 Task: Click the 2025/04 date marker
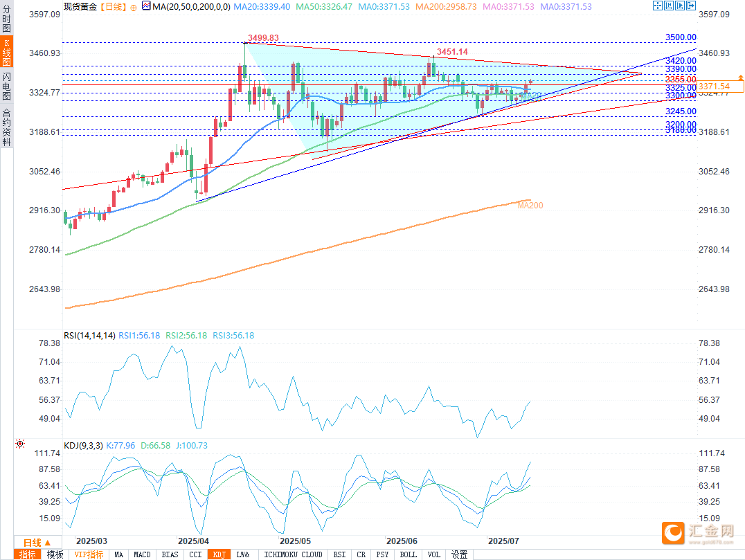(x=193, y=541)
